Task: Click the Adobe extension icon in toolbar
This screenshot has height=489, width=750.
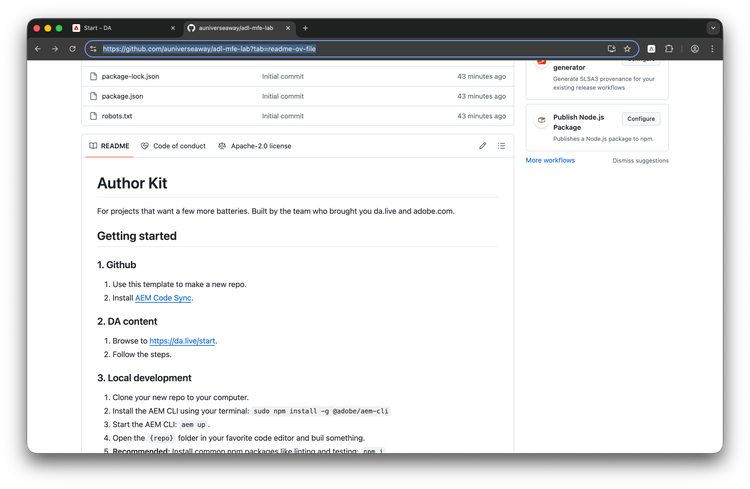Action: (651, 48)
